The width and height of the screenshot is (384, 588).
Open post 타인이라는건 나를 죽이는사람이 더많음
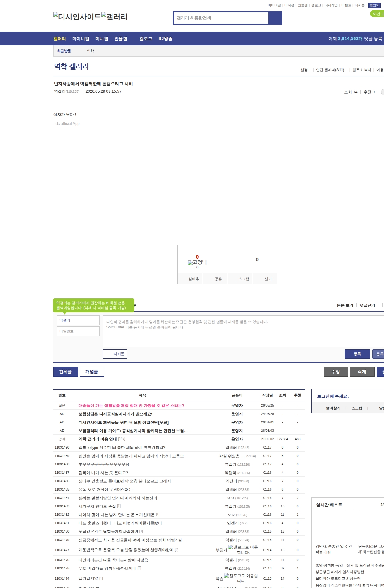pyautogui.click(x=113, y=560)
